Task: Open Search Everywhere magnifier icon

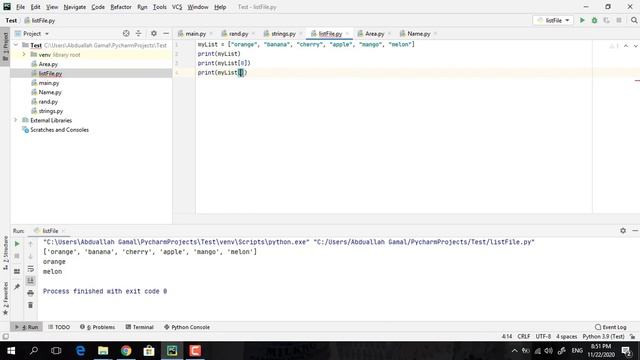Action: pos(634,20)
